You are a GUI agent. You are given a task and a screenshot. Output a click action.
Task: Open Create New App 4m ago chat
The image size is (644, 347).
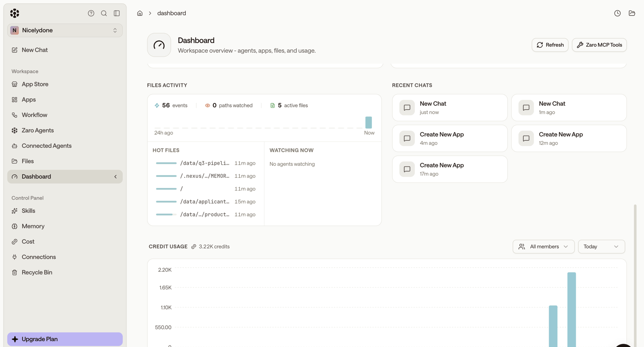450,139
